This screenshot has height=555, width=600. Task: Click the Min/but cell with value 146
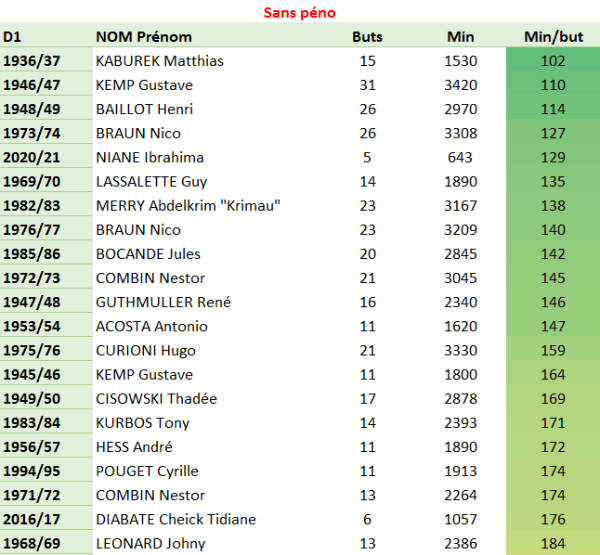[552, 302]
